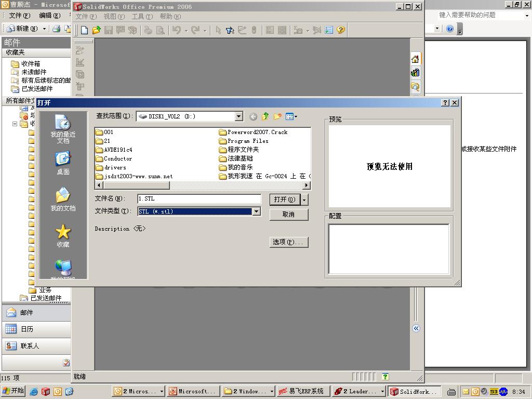Click file list horizontal scrollbar thumb

(137, 185)
